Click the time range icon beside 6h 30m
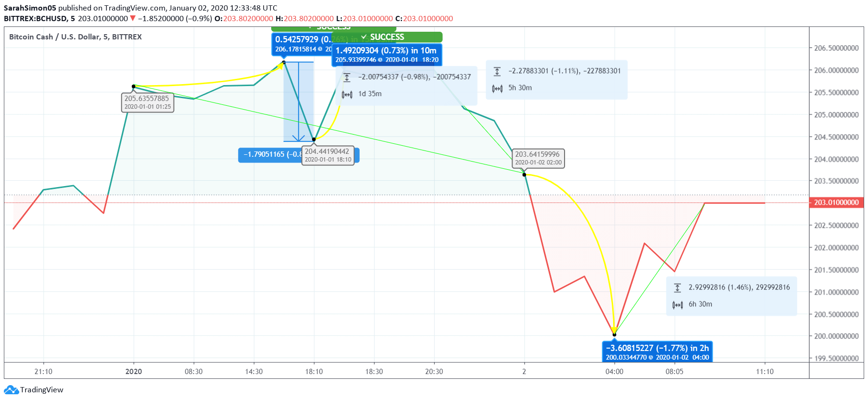Screen dimensions: 868x401 (677, 304)
